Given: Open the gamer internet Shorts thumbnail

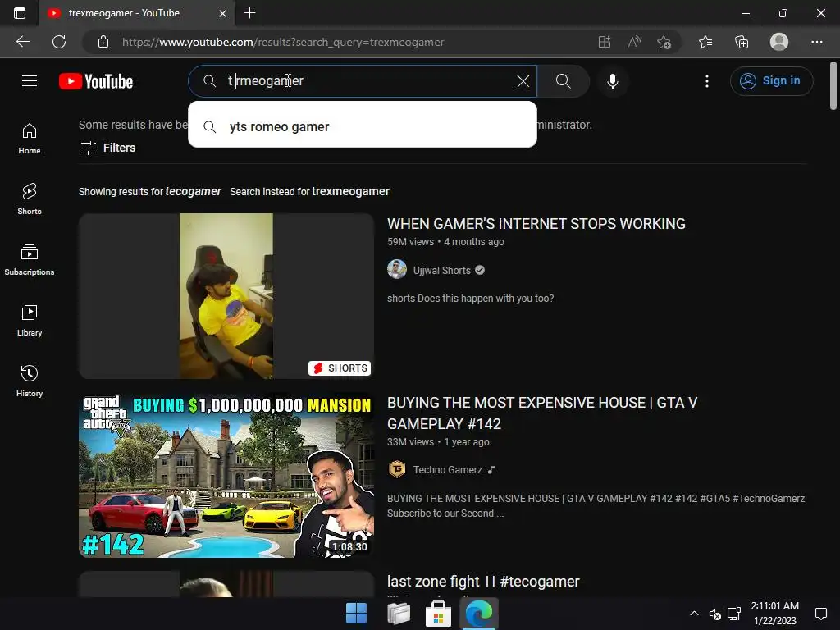Looking at the screenshot, I should pos(226,296).
